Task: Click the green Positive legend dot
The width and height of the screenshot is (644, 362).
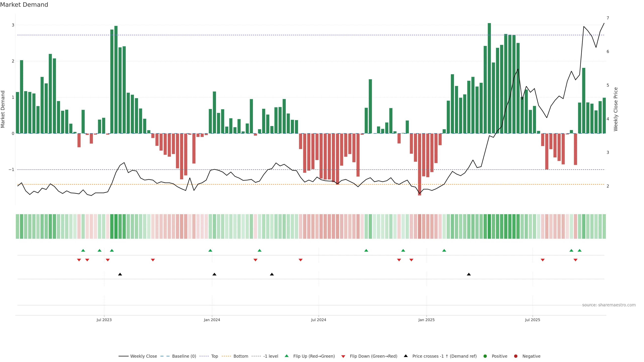Action: click(485, 356)
